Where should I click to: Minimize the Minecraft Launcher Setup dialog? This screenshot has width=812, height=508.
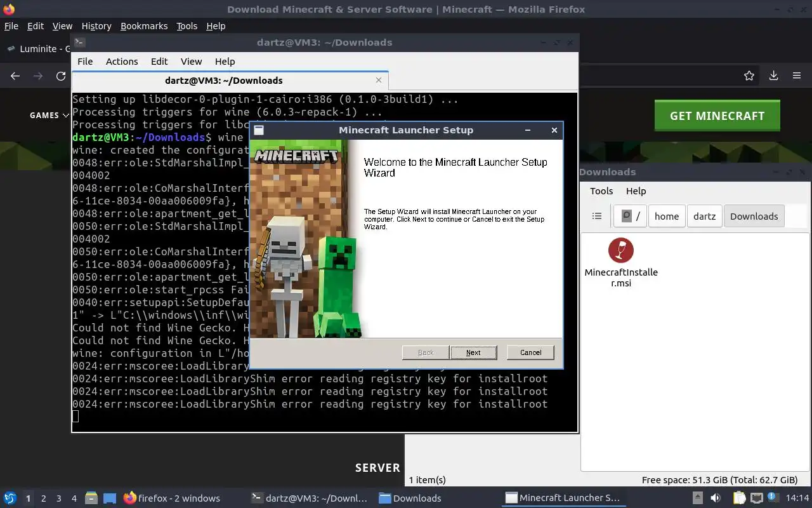coord(527,130)
